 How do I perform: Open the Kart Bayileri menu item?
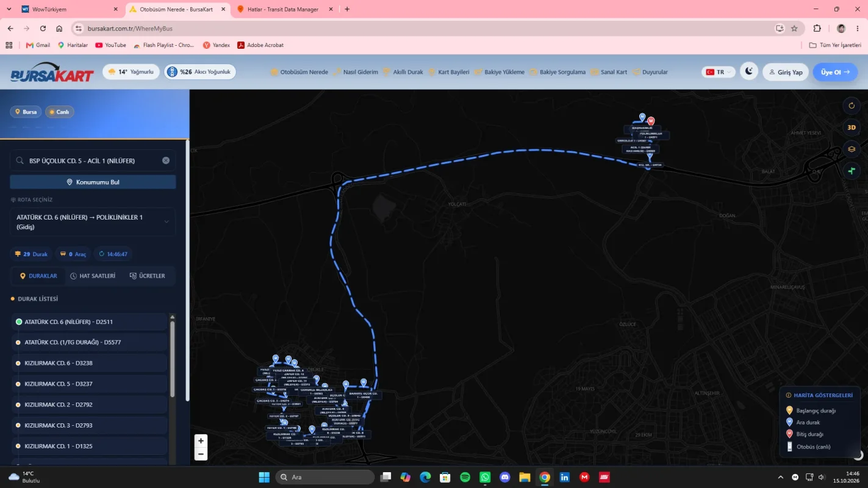point(449,72)
